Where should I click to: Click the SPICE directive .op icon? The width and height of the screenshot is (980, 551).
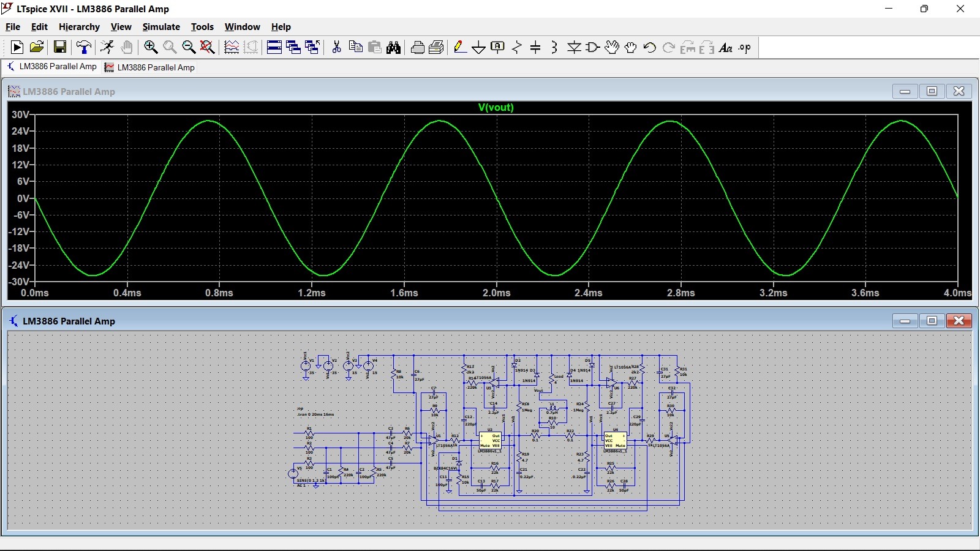[x=745, y=47]
